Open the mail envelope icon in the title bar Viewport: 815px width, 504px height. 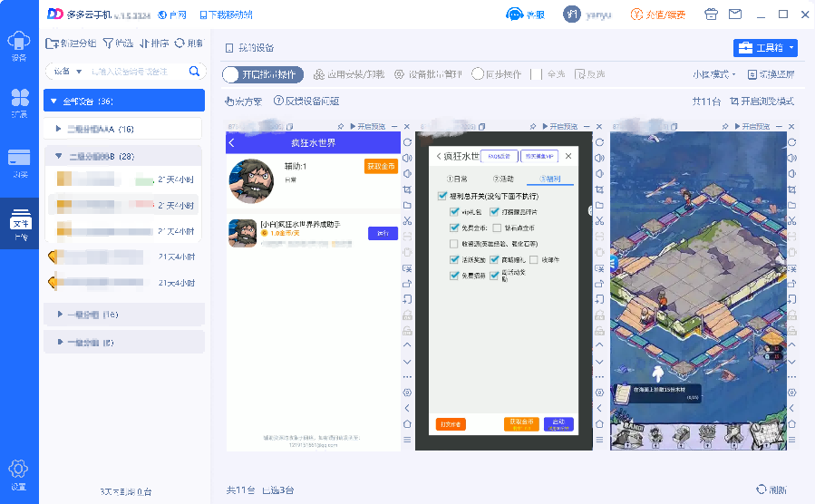tap(735, 14)
